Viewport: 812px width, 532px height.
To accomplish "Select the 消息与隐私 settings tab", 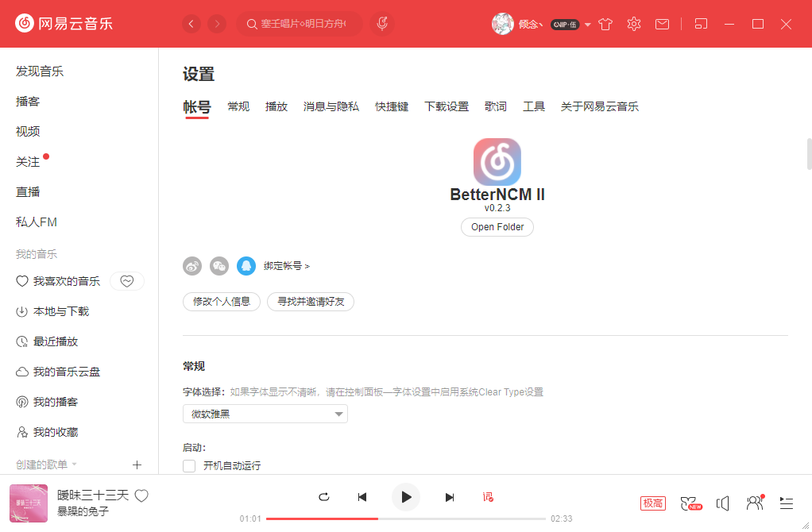I will coord(331,106).
